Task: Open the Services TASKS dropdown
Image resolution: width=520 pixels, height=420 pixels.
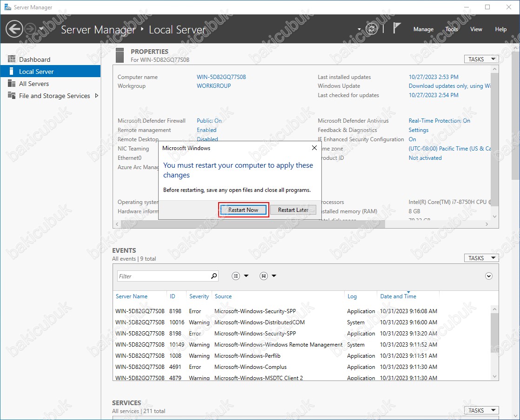Action: 481,410
